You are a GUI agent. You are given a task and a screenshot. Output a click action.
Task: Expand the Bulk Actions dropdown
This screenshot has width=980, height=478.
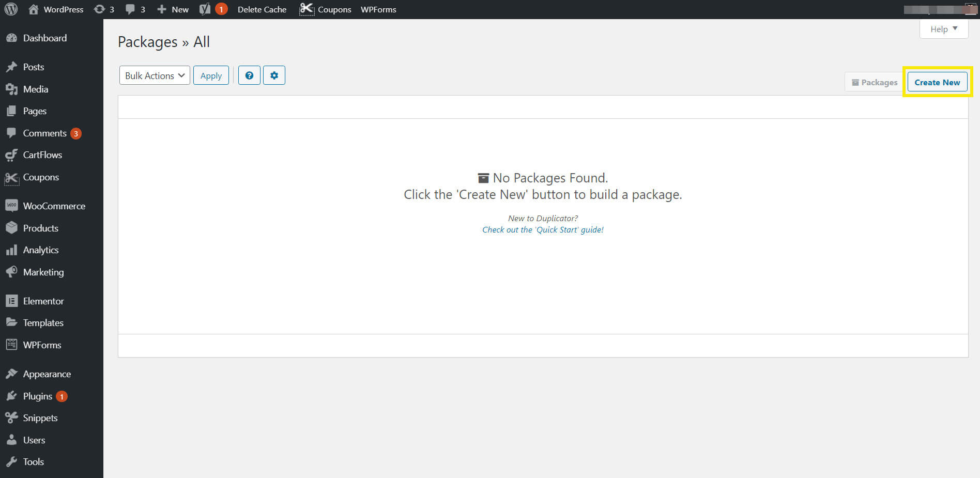(x=155, y=75)
